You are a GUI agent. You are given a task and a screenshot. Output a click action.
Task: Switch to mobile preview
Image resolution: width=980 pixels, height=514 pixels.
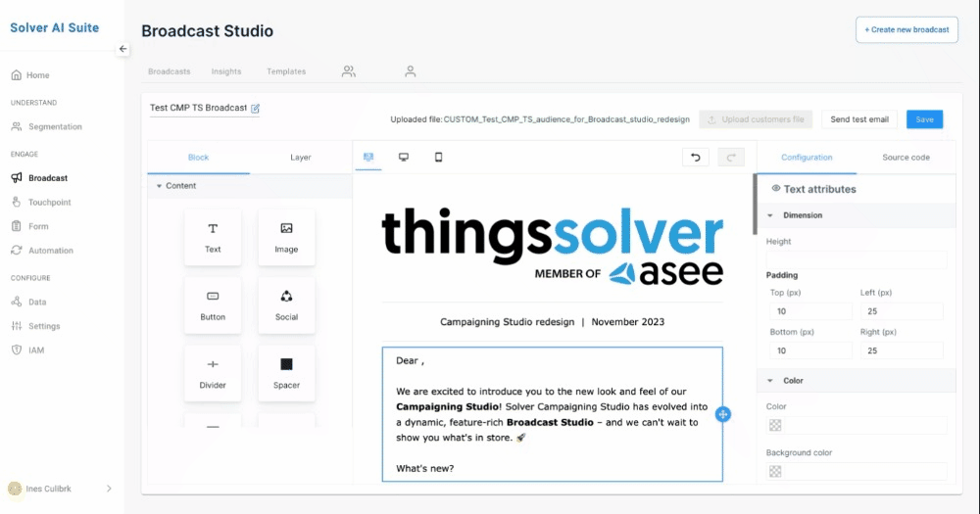(x=439, y=158)
